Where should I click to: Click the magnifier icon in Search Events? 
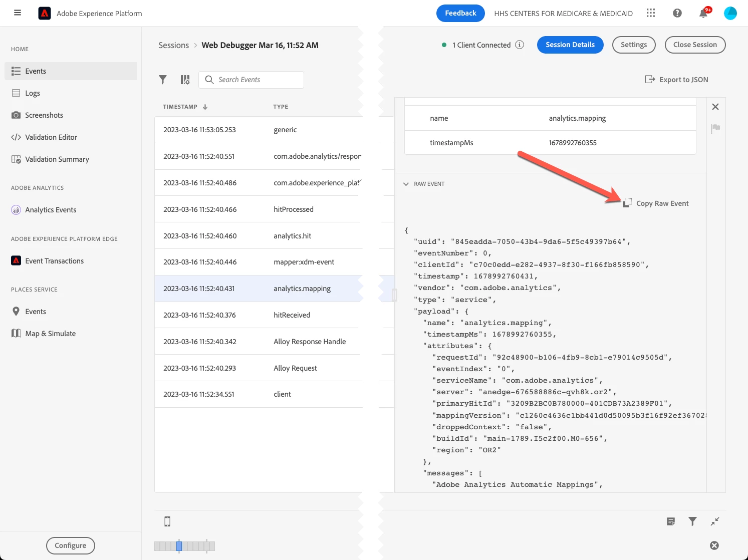(x=209, y=80)
